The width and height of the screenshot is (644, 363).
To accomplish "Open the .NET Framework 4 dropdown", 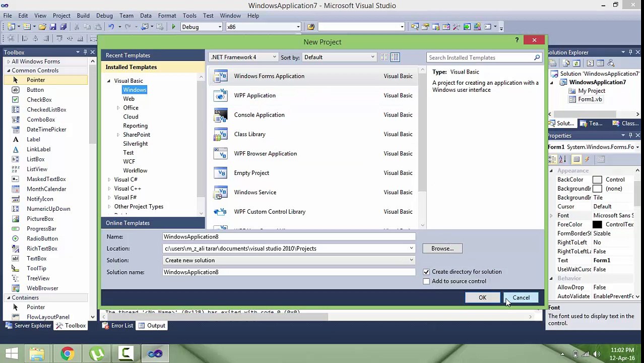I will click(x=244, y=57).
